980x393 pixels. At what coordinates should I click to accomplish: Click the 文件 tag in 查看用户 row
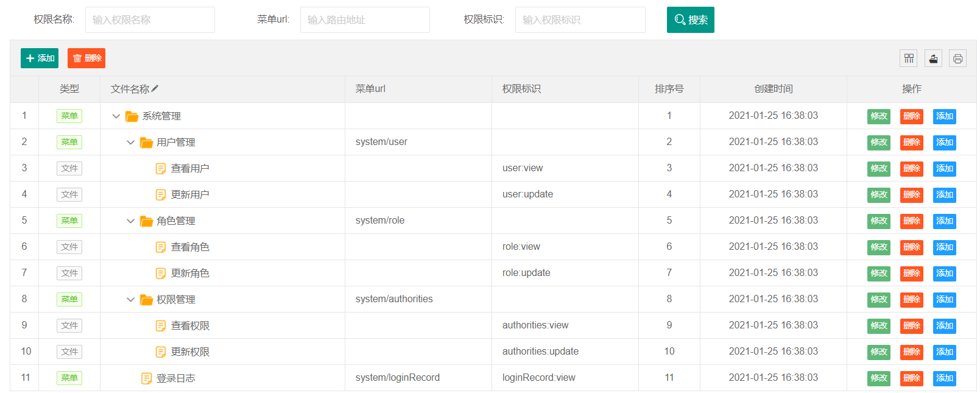69,168
